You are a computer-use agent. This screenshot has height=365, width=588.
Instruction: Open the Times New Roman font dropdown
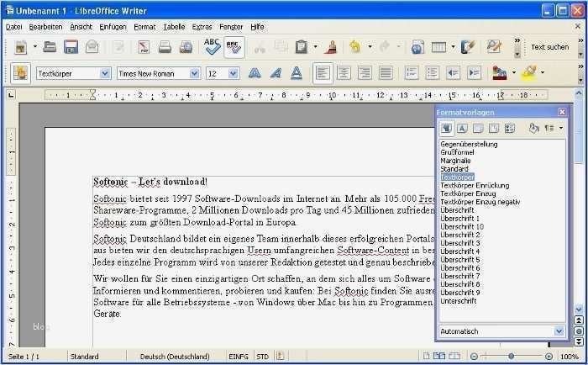[194, 73]
